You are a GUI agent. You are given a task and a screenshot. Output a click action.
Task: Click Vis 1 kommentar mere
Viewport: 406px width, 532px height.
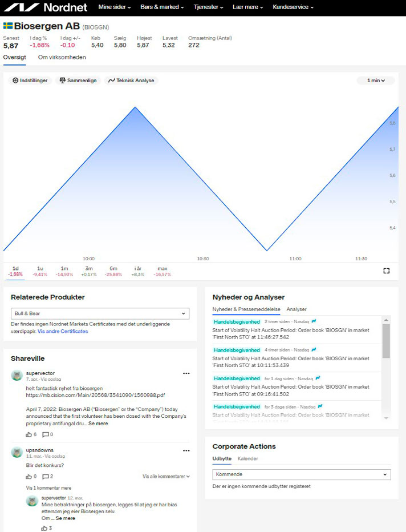click(49, 488)
